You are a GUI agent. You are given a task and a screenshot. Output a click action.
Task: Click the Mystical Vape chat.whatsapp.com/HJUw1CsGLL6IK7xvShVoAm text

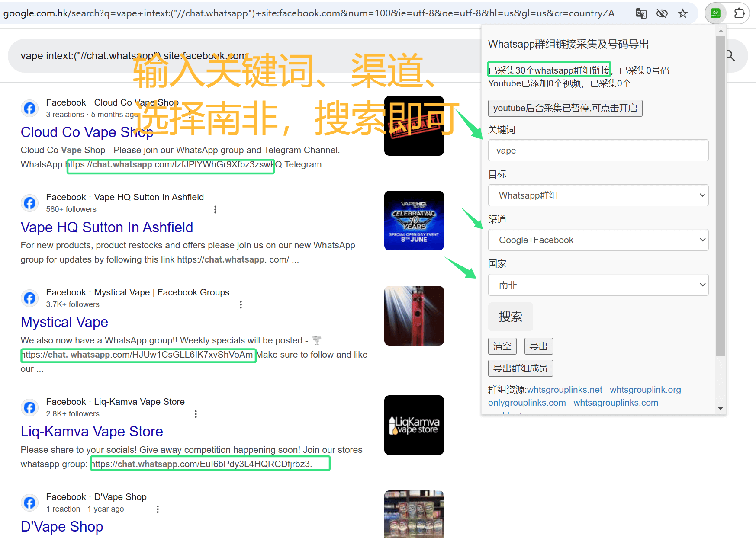138,355
